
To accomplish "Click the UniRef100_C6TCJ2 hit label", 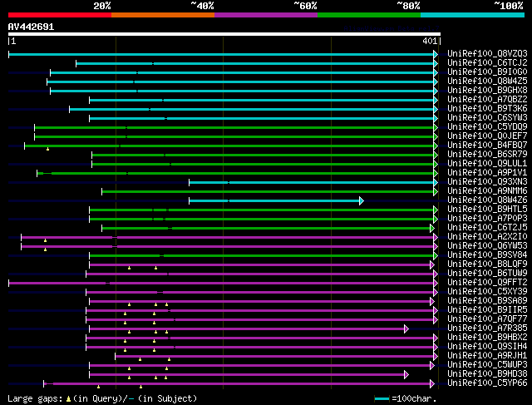I will point(487,62).
